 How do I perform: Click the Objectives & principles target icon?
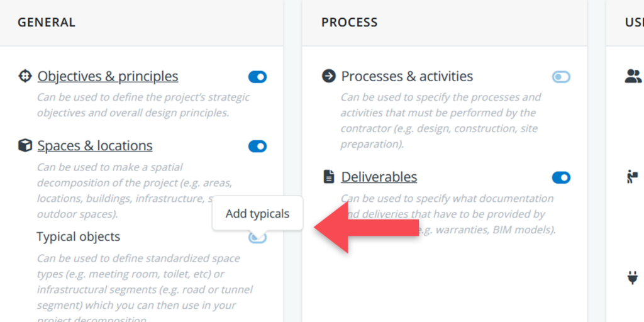(x=25, y=77)
